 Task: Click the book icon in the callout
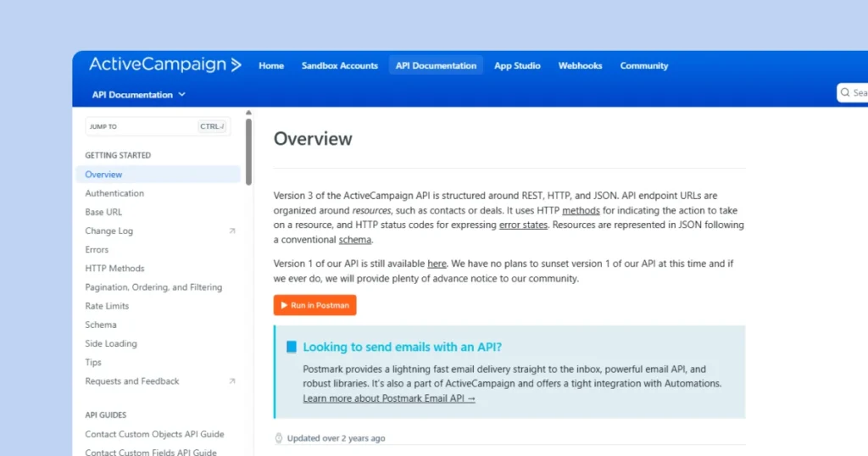(x=292, y=347)
